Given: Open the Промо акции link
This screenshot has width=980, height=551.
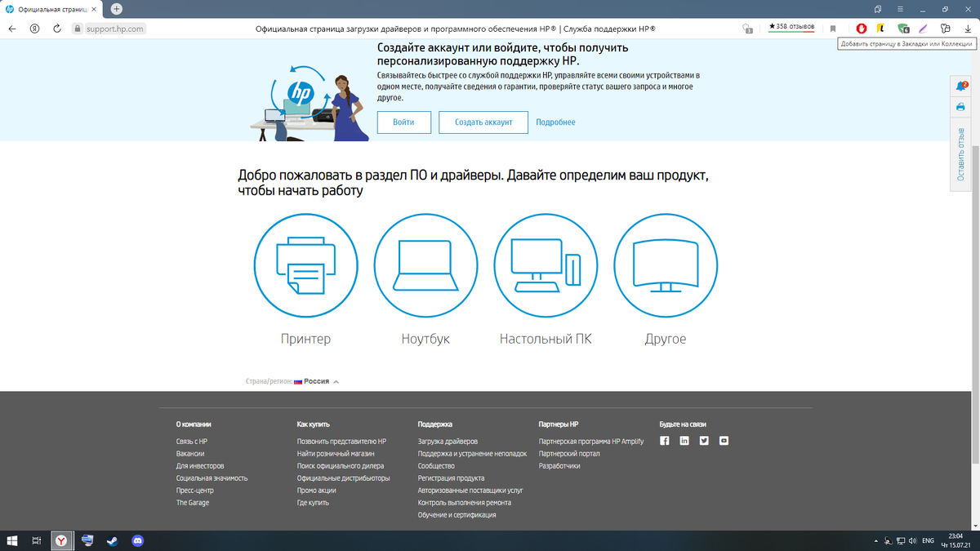Looking at the screenshot, I should (x=316, y=491).
